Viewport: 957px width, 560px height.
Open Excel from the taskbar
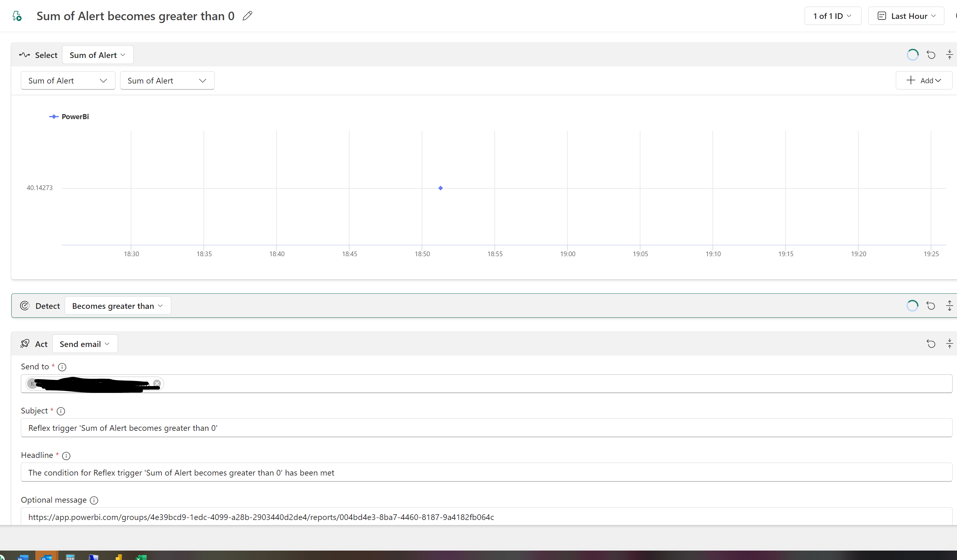click(x=141, y=557)
